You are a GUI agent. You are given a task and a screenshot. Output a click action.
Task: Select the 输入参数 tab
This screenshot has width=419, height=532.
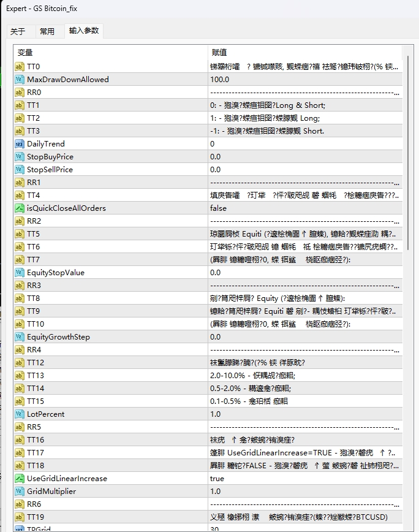pyautogui.click(x=84, y=31)
